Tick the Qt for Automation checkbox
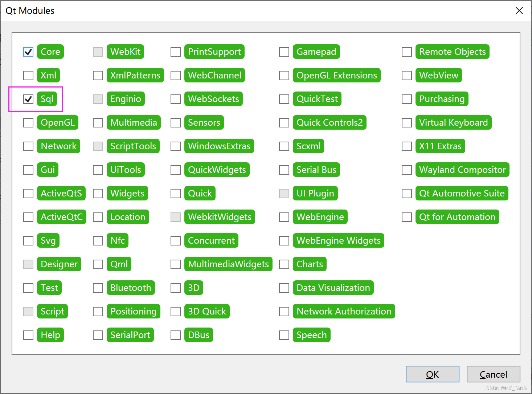The width and height of the screenshot is (532, 394). point(407,217)
